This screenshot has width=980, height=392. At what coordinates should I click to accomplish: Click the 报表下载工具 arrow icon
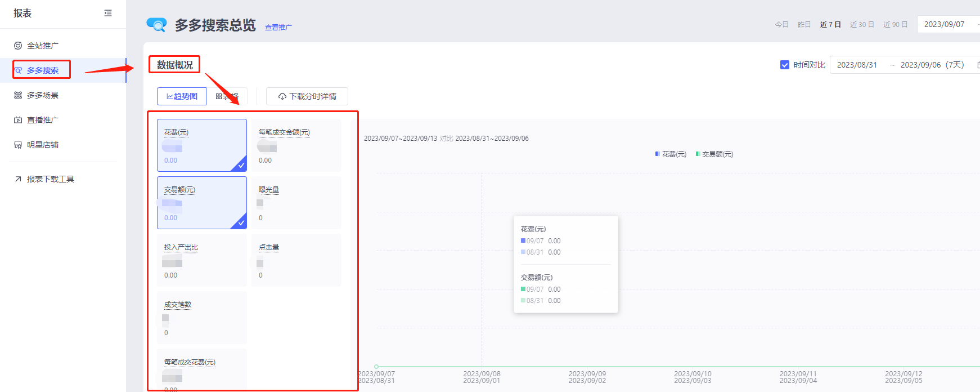pyautogui.click(x=18, y=179)
